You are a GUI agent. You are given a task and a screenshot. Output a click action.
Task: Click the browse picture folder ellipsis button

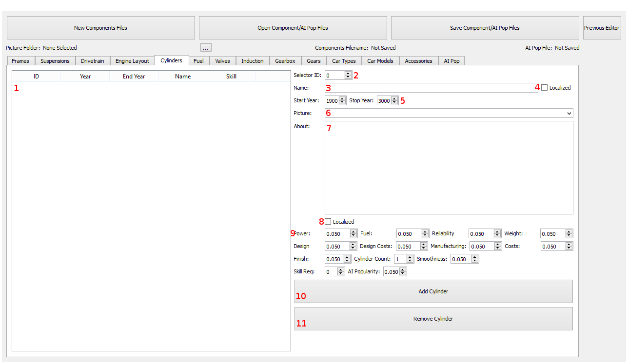206,48
